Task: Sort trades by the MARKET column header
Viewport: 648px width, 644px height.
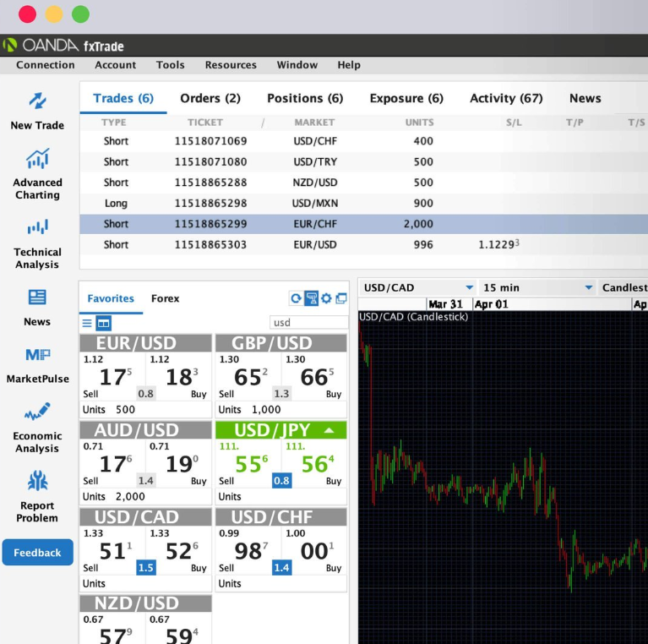Action: 314,123
